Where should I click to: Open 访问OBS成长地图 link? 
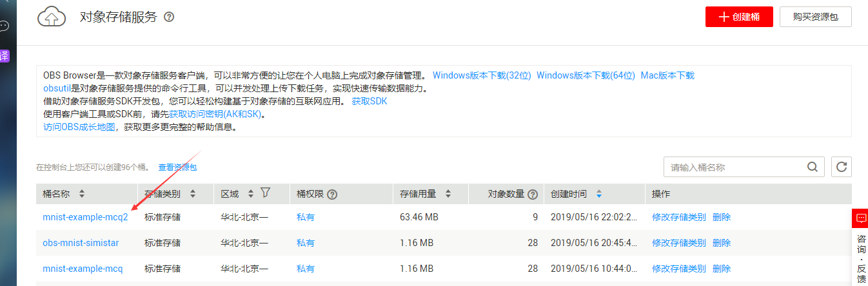tap(79, 127)
